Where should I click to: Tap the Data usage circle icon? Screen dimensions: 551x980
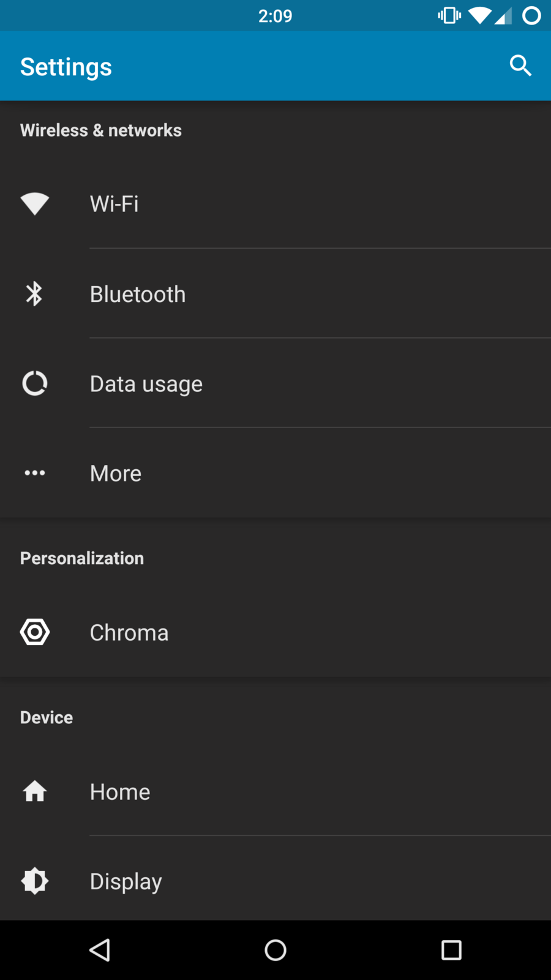point(35,383)
